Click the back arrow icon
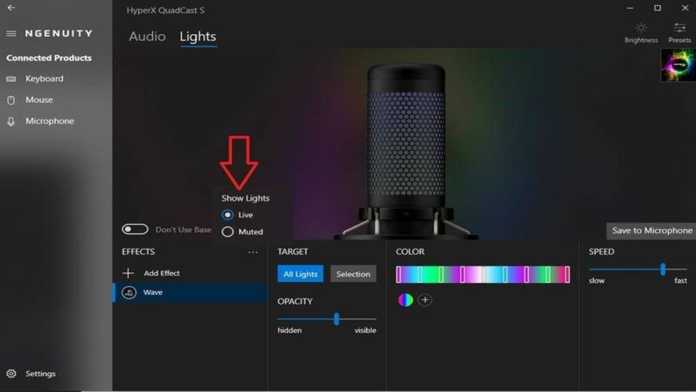The image size is (696, 392). [11, 8]
